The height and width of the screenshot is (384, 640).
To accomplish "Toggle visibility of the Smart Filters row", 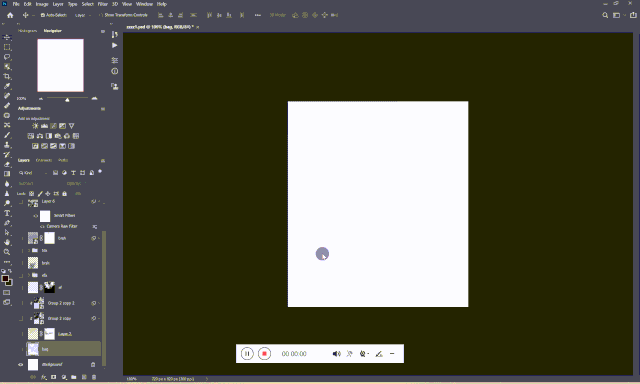I will (x=36, y=216).
